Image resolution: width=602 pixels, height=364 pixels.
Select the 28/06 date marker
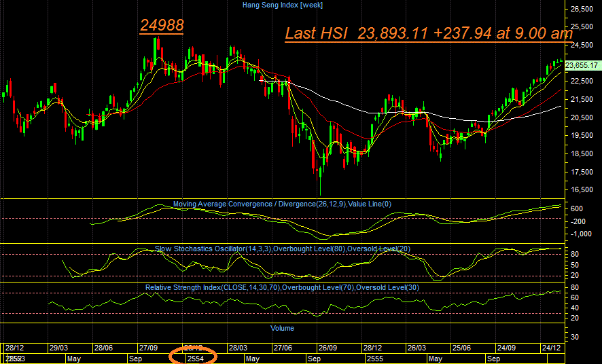pyautogui.click(x=104, y=348)
